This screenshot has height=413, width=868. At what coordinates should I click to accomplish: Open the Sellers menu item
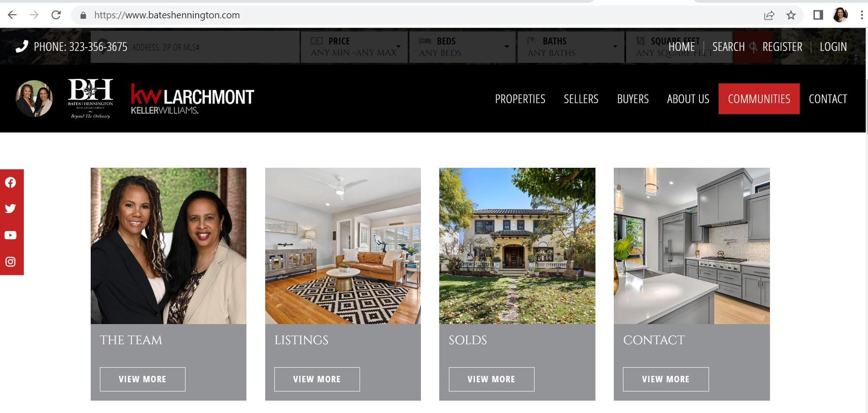[581, 99]
